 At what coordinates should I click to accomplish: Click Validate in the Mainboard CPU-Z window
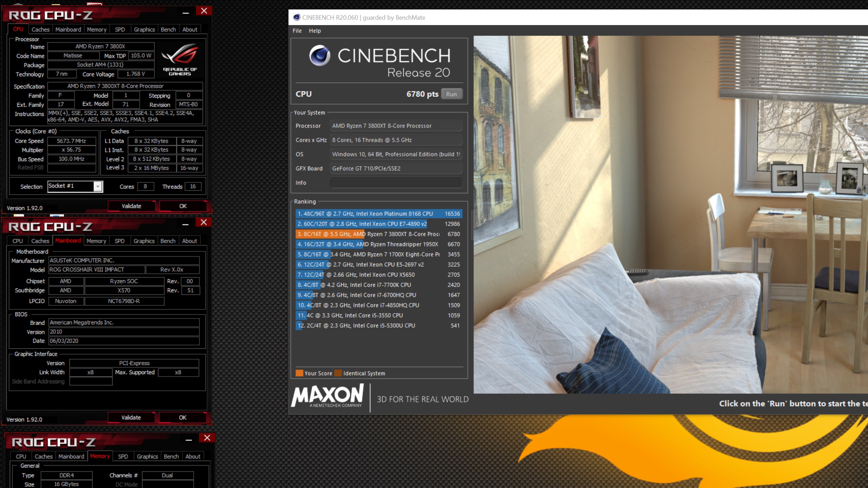pyautogui.click(x=131, y=418)
